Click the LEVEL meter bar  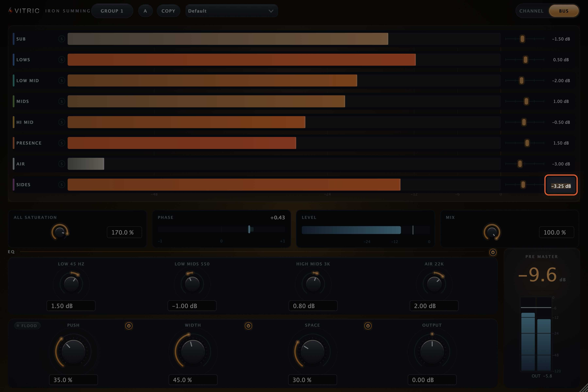click(x=365, y=230)
